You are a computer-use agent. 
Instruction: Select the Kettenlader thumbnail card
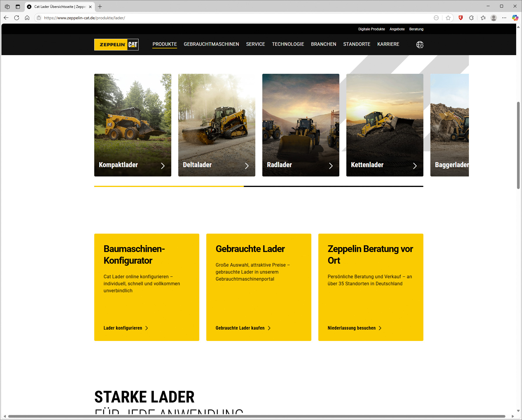tap(385, 125)
